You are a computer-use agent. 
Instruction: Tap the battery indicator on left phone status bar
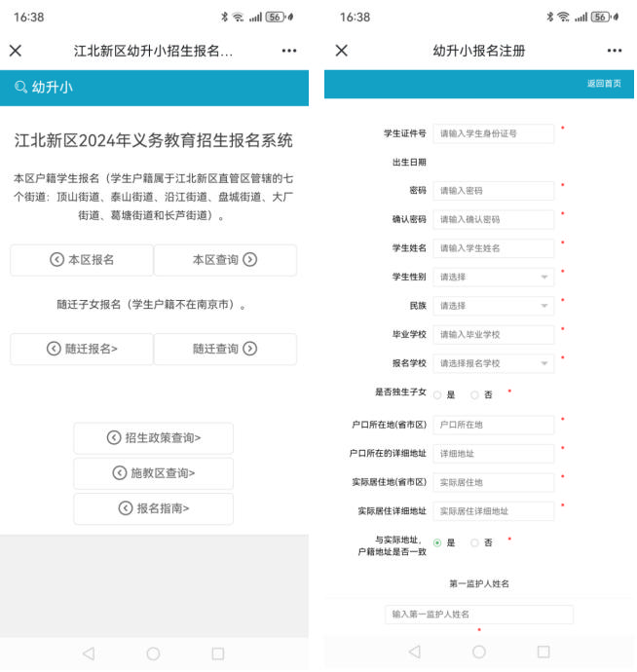click(276, 18)
